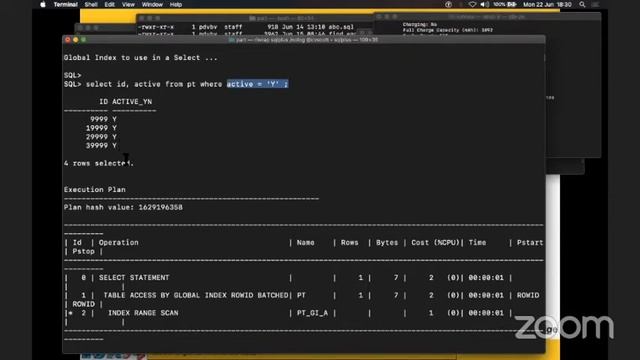Click the result row 9999
The image size is (640, 360).
click(103, 119)
